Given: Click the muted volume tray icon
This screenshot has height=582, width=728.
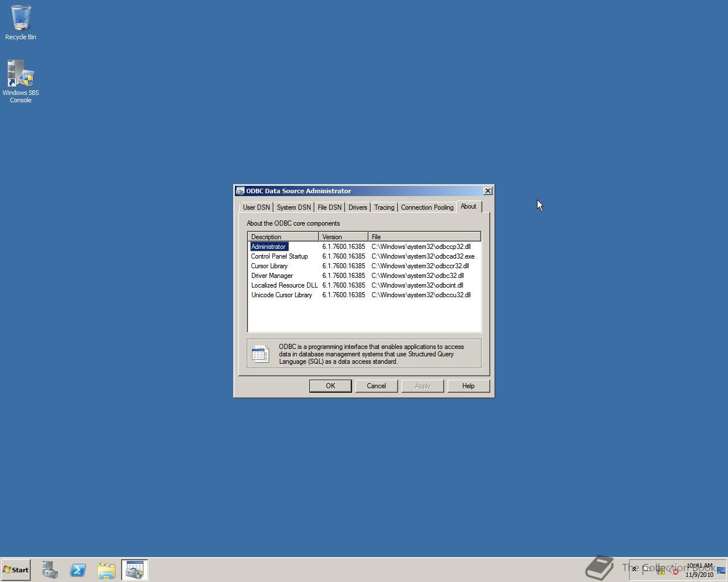Looking at the screenshot, I should click(x=673, y=570).
